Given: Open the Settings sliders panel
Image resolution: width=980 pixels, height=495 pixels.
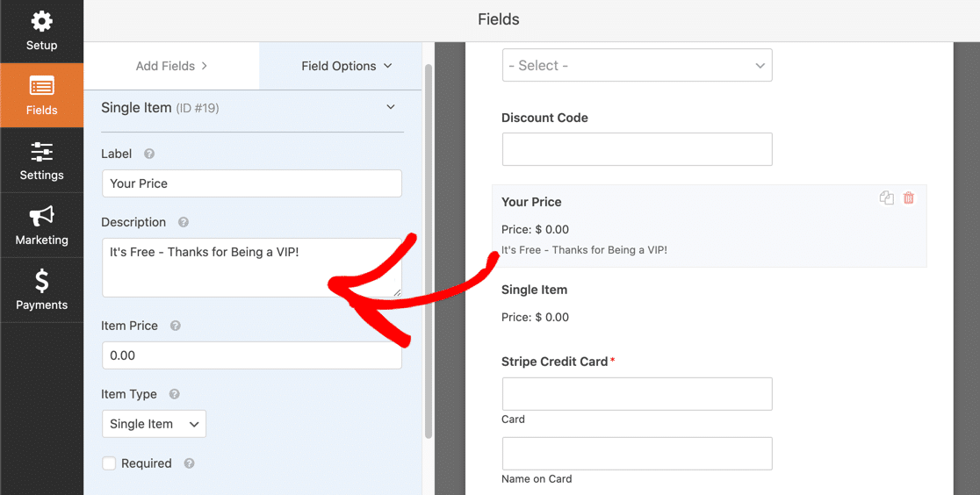Looking at the screenshot, I should point(41,161).
